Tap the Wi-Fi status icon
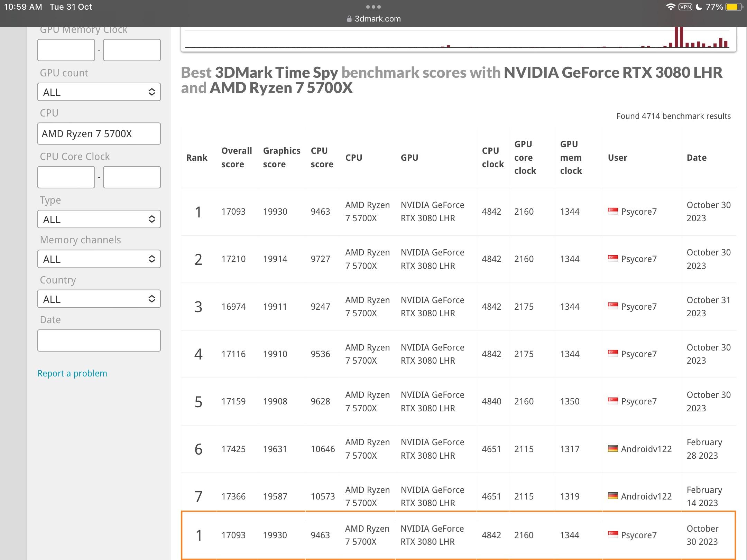Image resolution: width=747 pixels, height=560 pixels. 671,7
